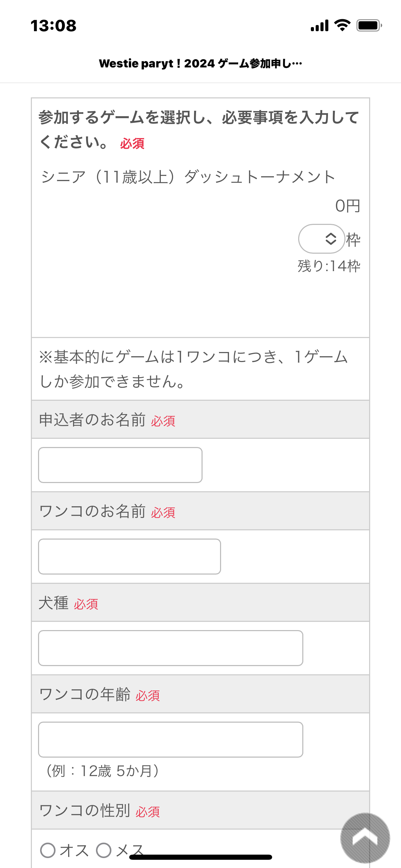The height and width of the screenshot is (868, 401).
Task: Tap the cellular signal bars icon
Action: tap(319, 25)
